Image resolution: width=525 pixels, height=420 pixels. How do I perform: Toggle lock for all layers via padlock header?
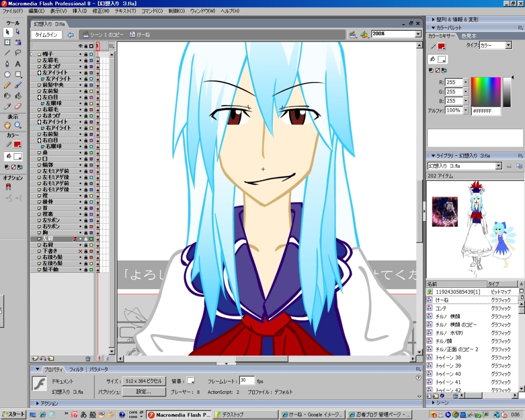pyautogui.click(x=86, y=46)
